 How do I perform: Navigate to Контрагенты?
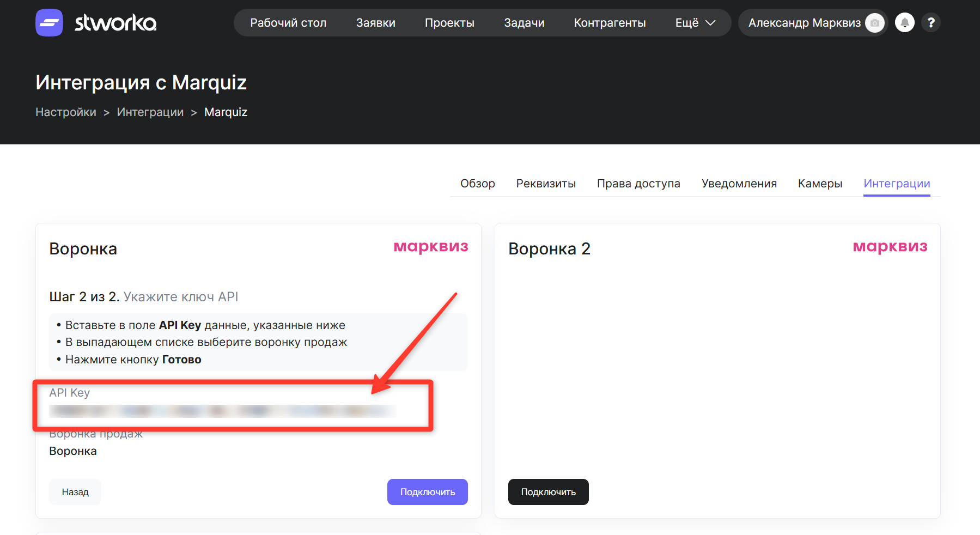[x=610, y=23]
